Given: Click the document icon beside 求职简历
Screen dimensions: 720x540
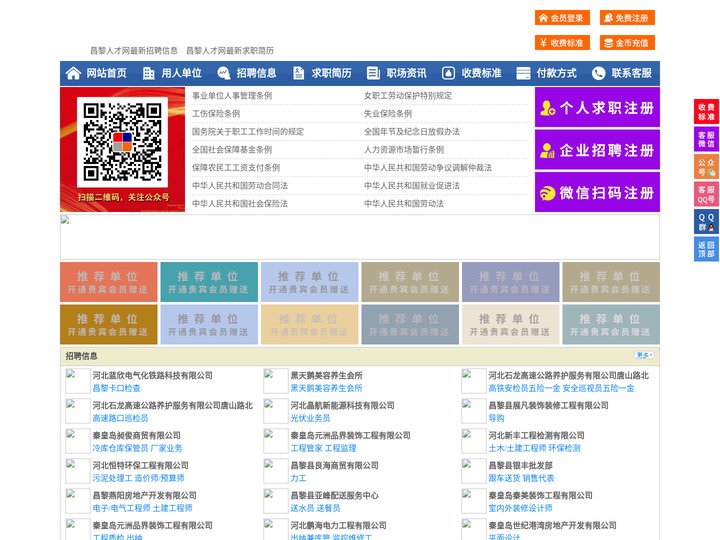Looking at the screenshot, I should (298, 73).
